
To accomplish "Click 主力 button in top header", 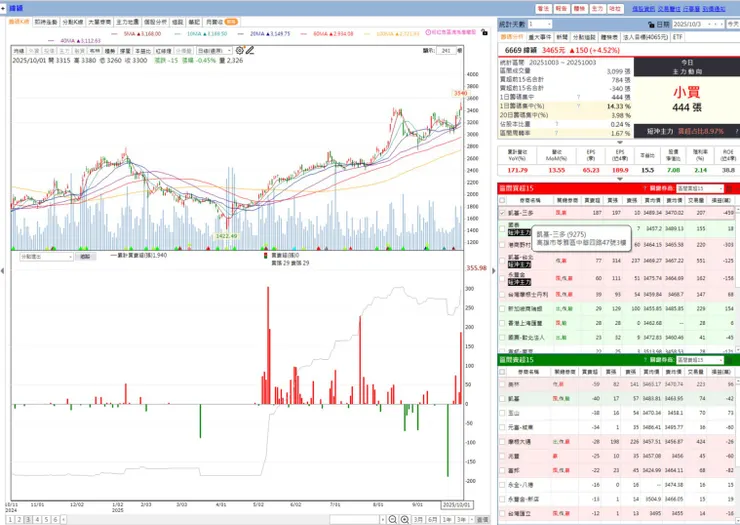I will click(x=597, y=8).
